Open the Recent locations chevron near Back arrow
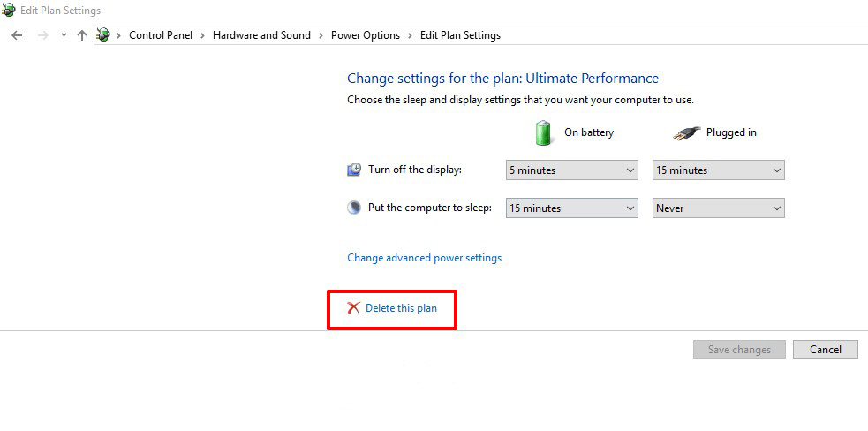 [x=63, y=35]
